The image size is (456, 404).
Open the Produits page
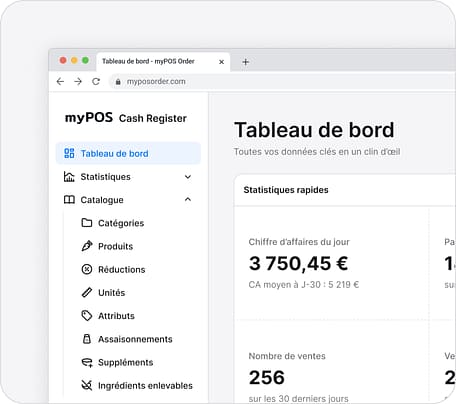pos(115,246)
